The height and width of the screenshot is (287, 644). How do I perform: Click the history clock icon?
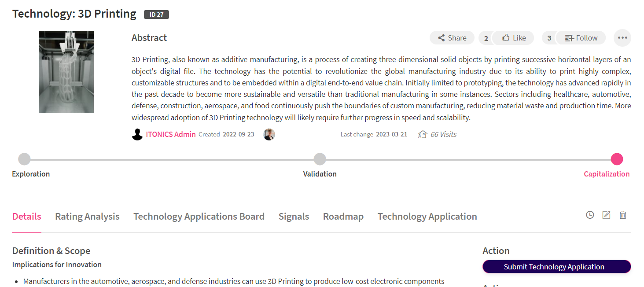coord(590,215)
